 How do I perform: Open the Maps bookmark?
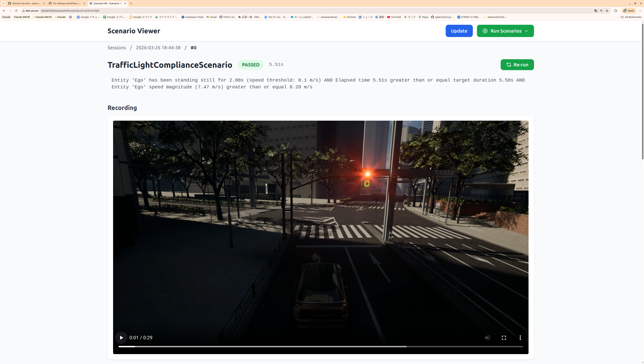[423, 17]
